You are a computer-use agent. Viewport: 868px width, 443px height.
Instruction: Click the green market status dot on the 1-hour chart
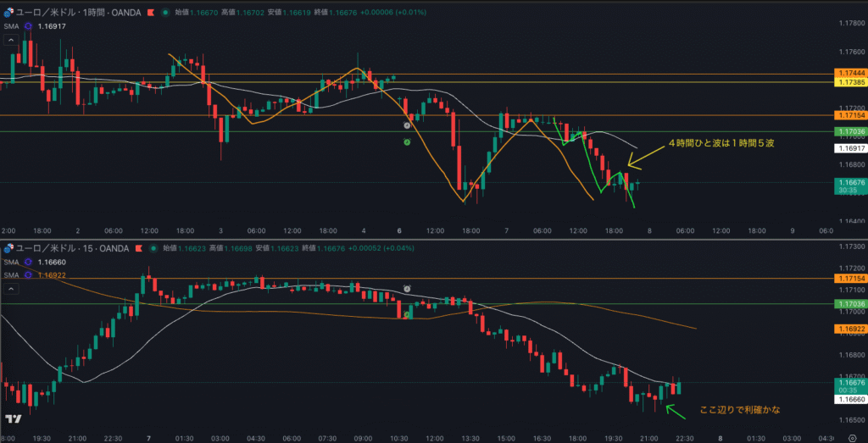164,14
